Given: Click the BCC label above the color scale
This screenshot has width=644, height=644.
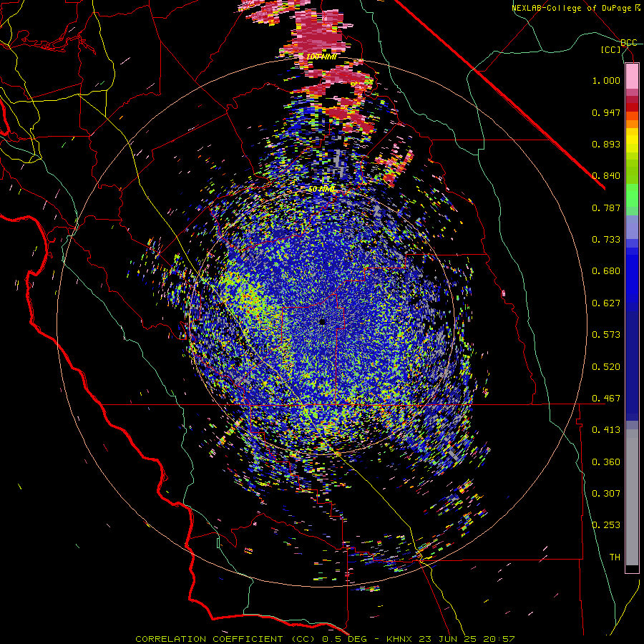Looking at the screenshot, I should point(628,43).
